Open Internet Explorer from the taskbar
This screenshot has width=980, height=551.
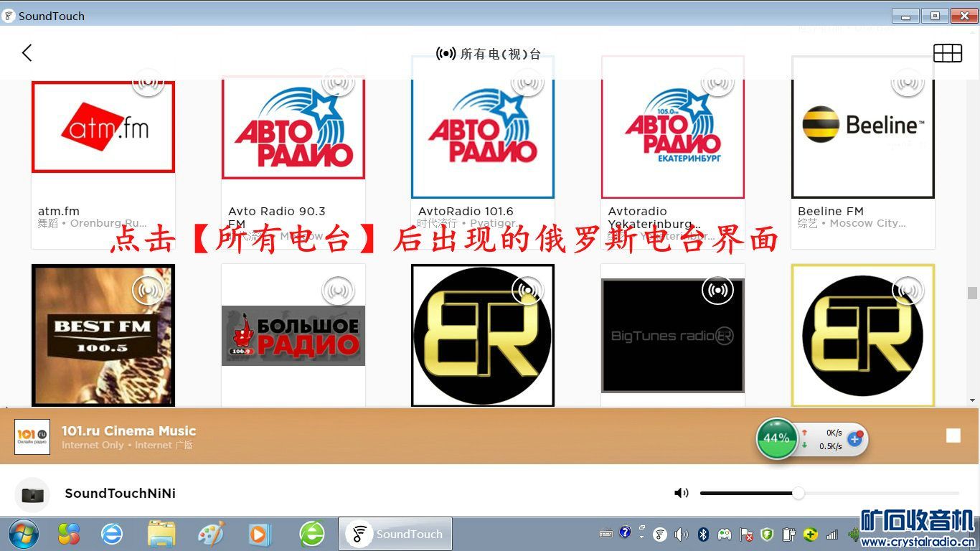pyautogui.click(x=112, y=534)
